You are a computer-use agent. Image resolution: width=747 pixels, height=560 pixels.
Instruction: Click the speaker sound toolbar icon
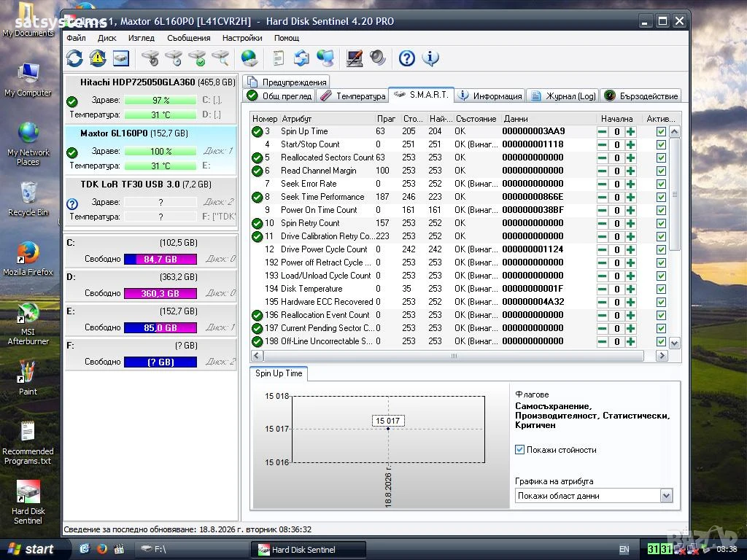[378, 58]
